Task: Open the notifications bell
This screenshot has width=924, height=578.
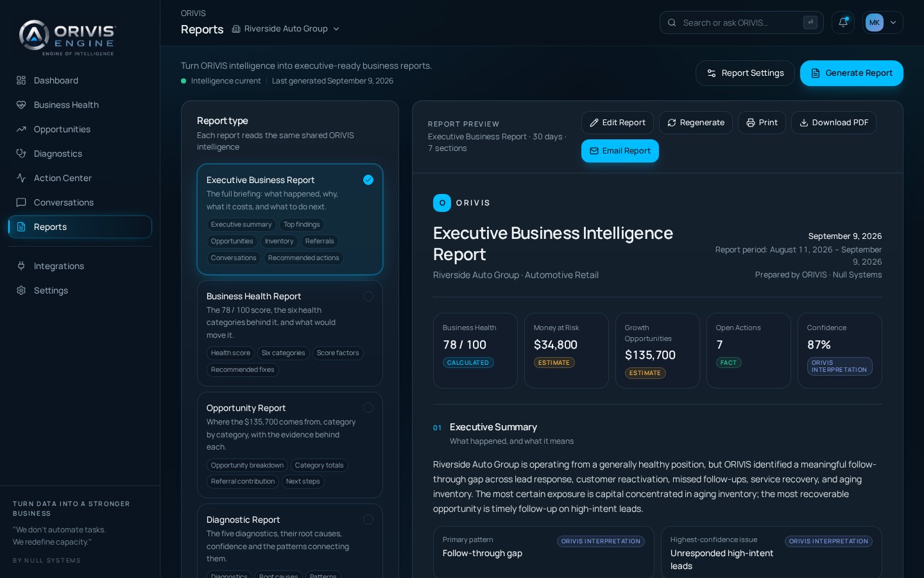Action: (843, 22)
